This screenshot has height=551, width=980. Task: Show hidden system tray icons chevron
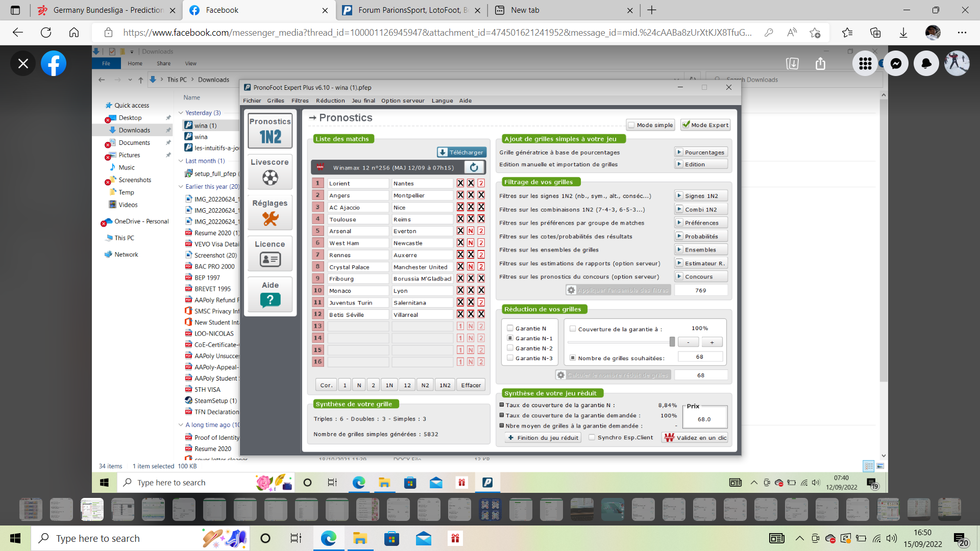point(800,538)
